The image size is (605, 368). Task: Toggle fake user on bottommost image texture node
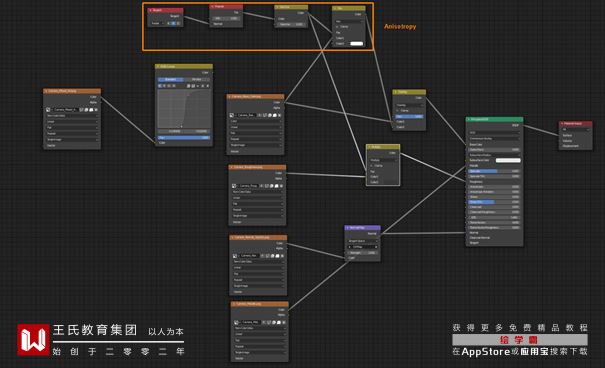click(x=269, y=322)
